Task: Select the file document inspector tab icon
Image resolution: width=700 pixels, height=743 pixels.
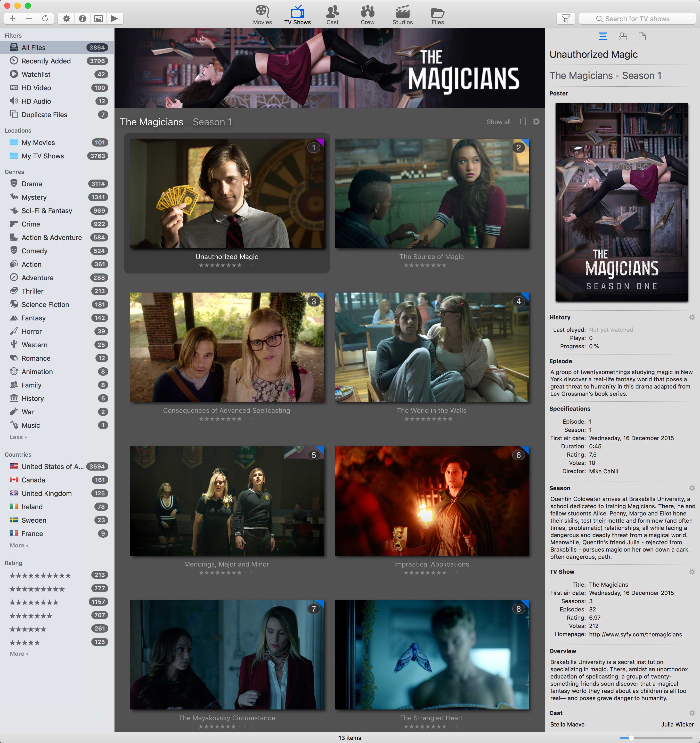Action: pos(642,36)
